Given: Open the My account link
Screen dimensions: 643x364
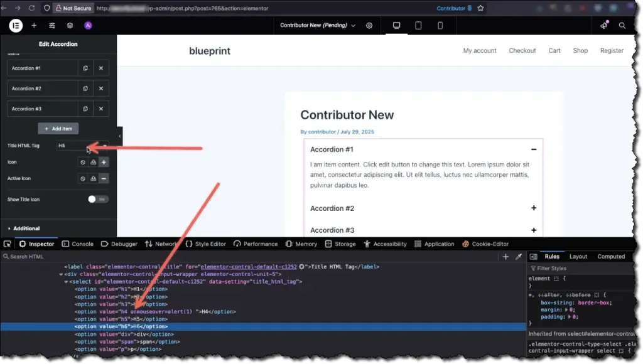Looking at the screenshot, I should (x=480, y=50).
